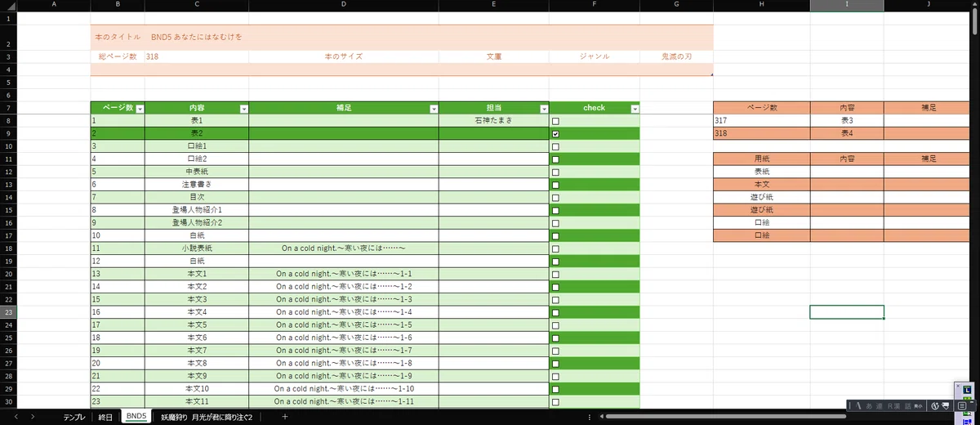Tick the checkbox for row 表1
980x425 pixels.
[x=556, y=121]
